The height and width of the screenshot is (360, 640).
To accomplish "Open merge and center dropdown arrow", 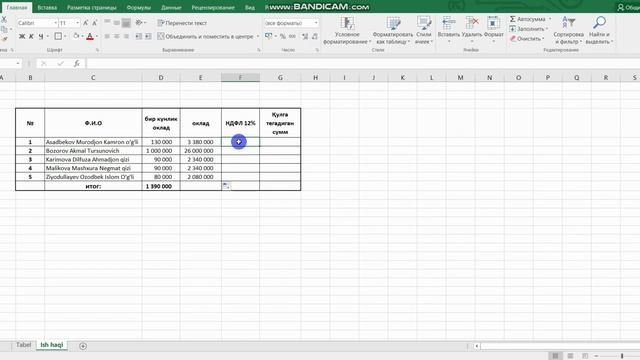I will click(x=258, y=37).
